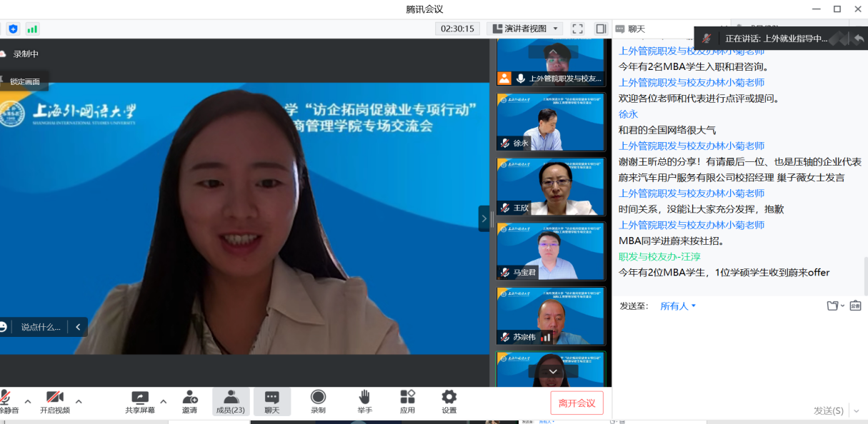Viewport: 868px width, 424px height.
Task: Open the 成员(23) members list
Action: pyautogui.click(x=231, y=401)
